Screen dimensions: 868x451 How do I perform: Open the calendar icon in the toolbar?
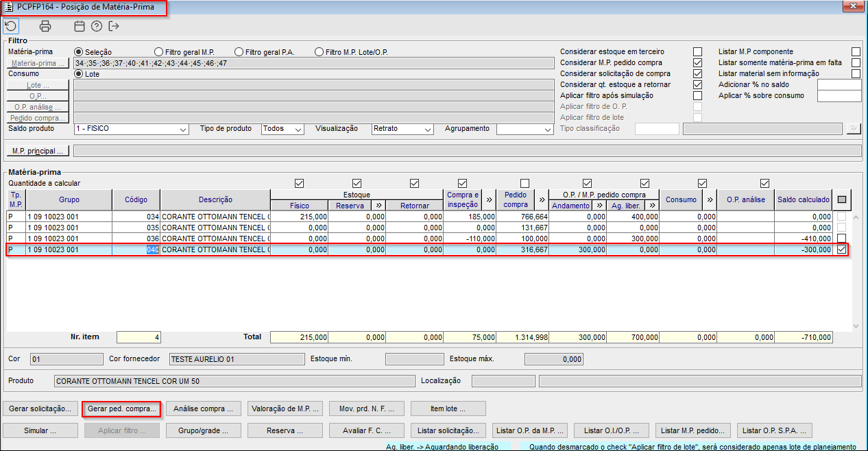80,27
